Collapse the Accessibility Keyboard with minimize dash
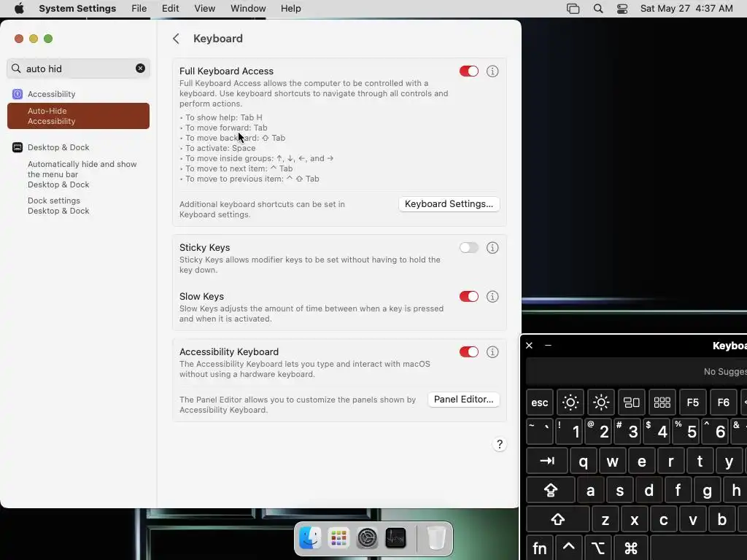747x560 pixels. pos(548,345)
